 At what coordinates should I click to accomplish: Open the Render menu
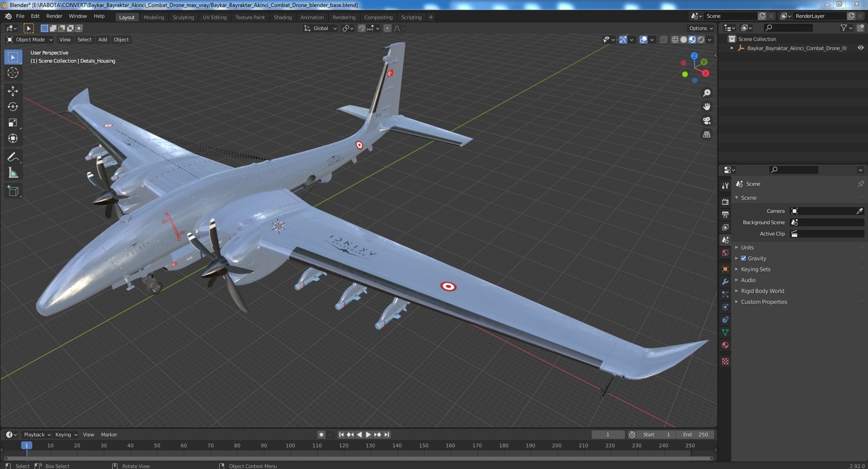point(54,16)
